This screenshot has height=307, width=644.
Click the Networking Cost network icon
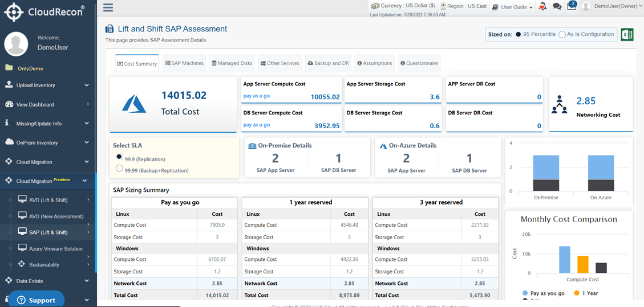[x=560, y=105]
